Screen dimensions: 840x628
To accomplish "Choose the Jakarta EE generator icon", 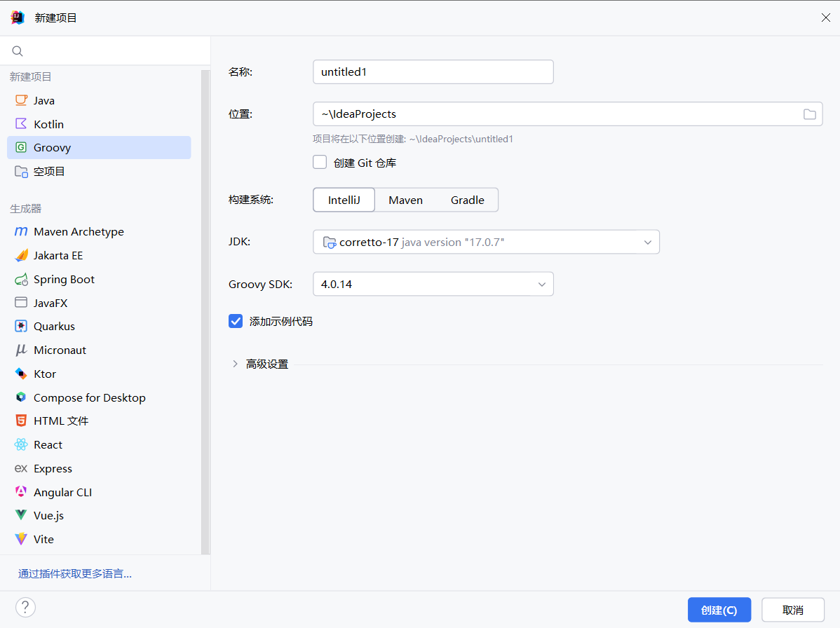I will 21,256.
